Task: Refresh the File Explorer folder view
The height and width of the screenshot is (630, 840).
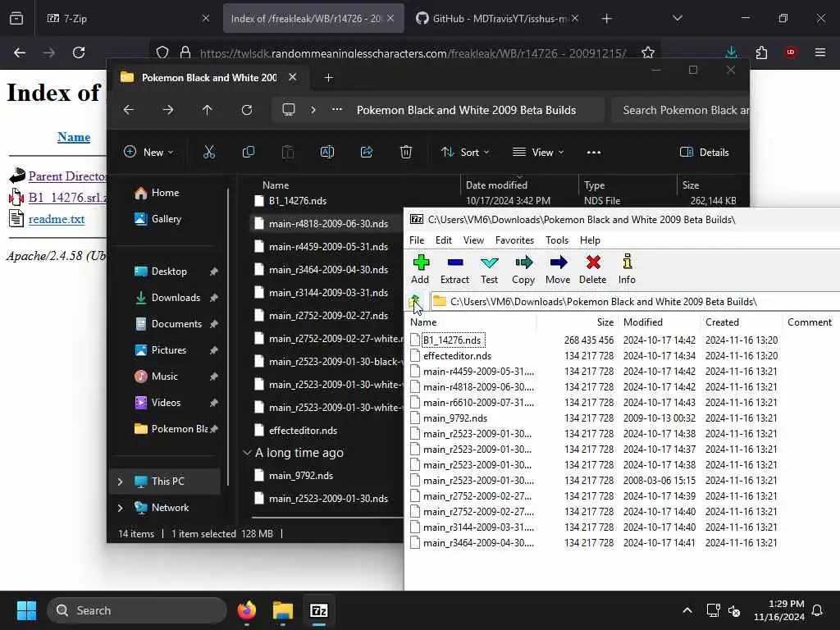Action: click(x=247, y=110)
